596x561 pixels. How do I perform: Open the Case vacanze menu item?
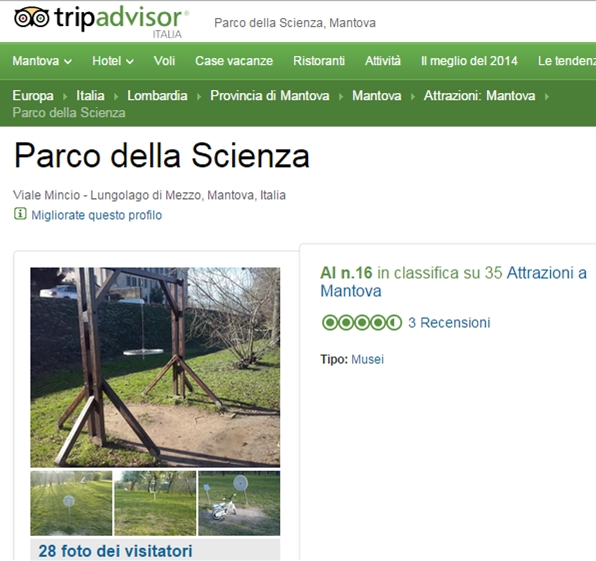pos(234,61)
